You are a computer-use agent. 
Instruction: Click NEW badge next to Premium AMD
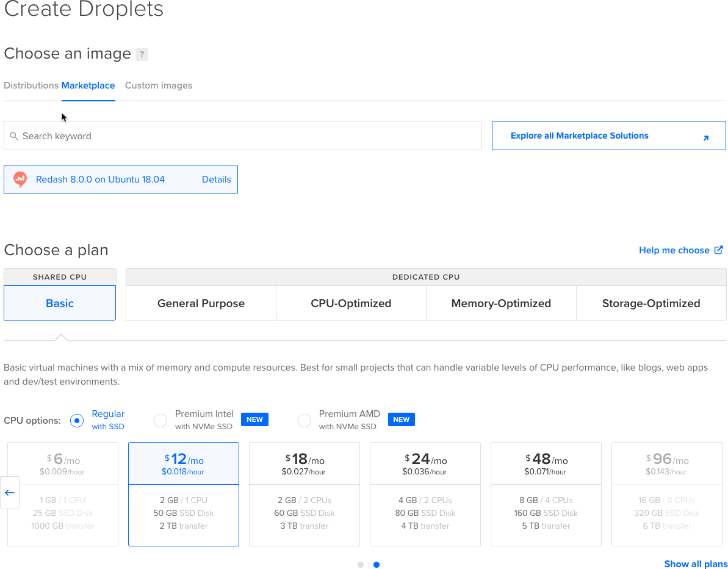(401, 419)
